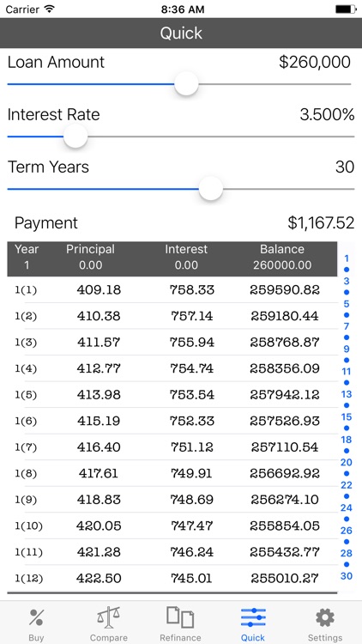Tap the $1,167.52 payment value
362x644 pixels.
pos(321,222)
